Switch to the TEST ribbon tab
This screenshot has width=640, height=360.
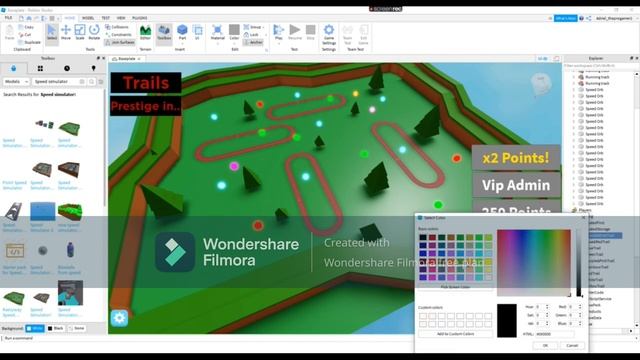(x=105, y=18)
